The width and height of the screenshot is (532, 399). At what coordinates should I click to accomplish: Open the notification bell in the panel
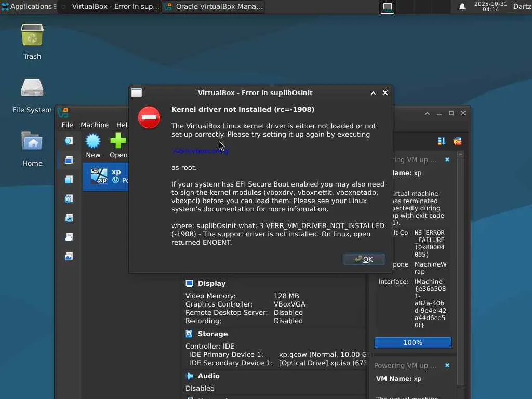pyautogui.click(x=462, y=7)
